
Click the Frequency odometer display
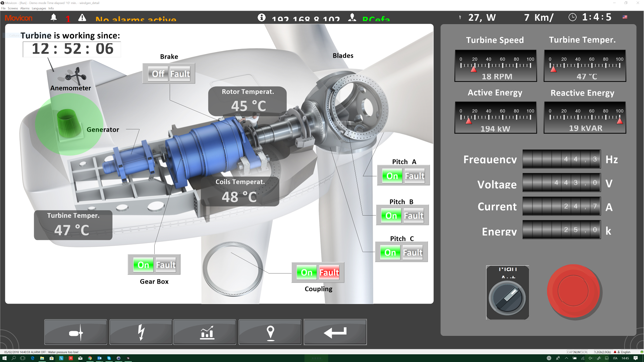[561, 159]
